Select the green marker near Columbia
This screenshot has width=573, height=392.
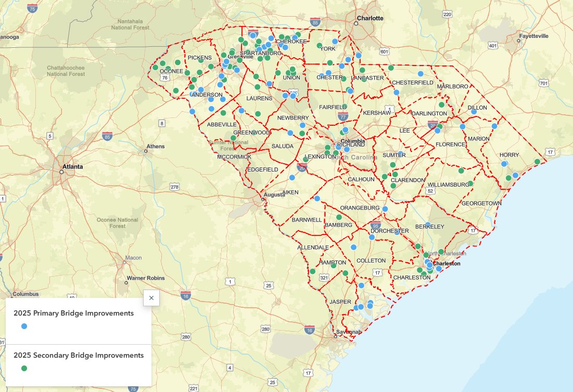click(342, 133)
